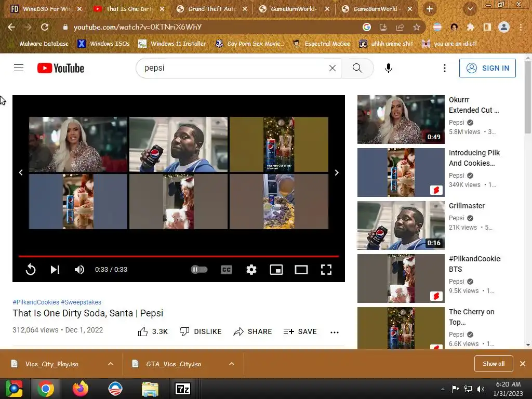
Task: Open 7-Zip from the taskbar
Action: coord(183,389)
